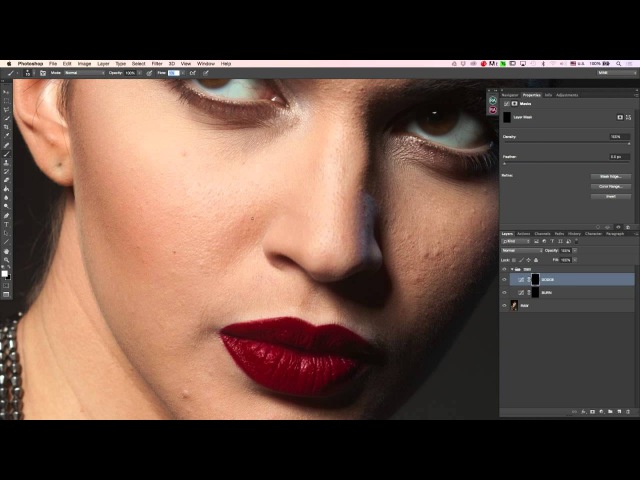Screen dimensions: 640x480
Task: Filter layers by shape layer icon
Action: pos(560,241)
